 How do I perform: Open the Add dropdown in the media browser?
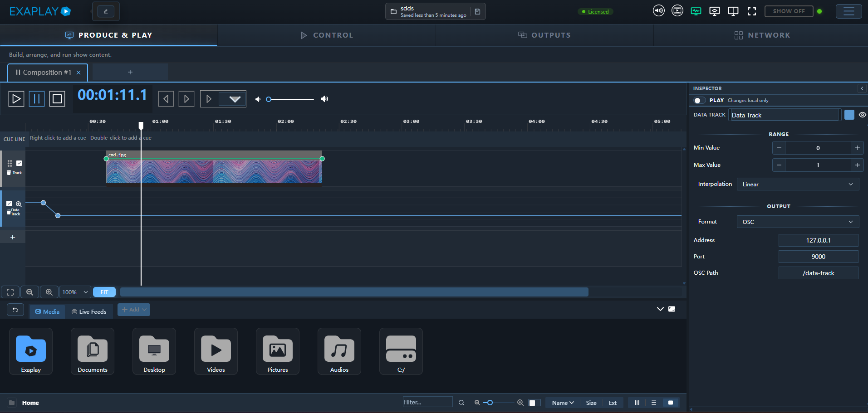[x=134, y=310]
